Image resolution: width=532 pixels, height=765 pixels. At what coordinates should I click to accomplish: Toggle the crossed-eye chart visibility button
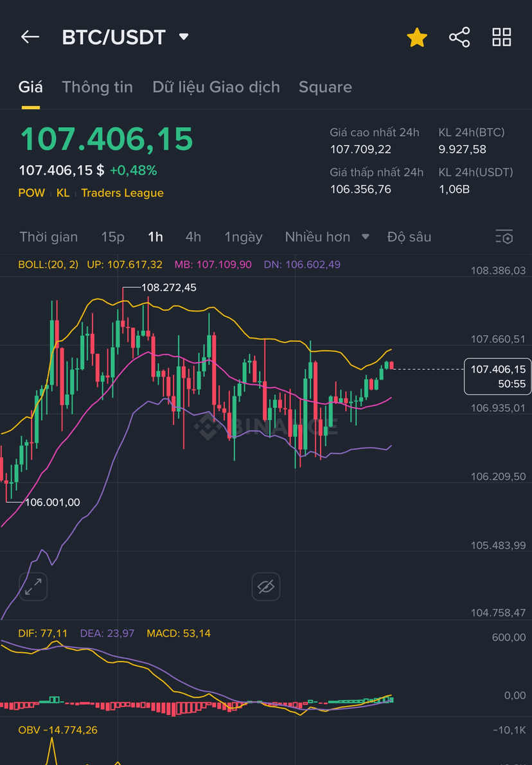(266, 586)
